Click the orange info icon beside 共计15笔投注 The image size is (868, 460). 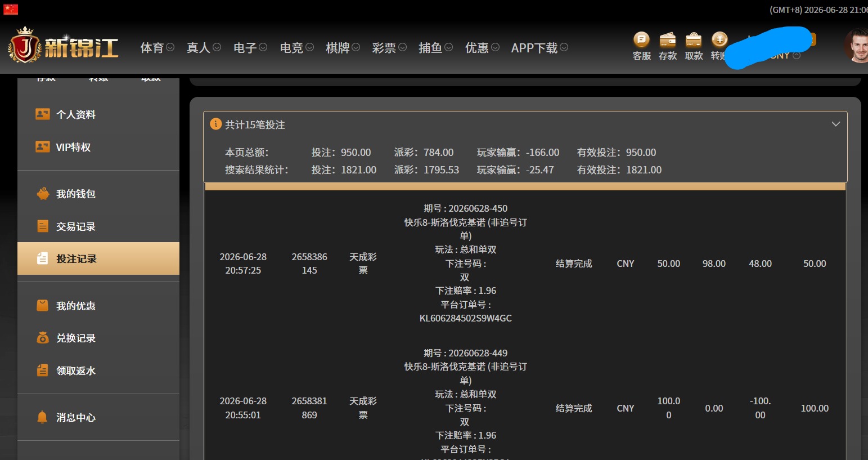(215, 124)
